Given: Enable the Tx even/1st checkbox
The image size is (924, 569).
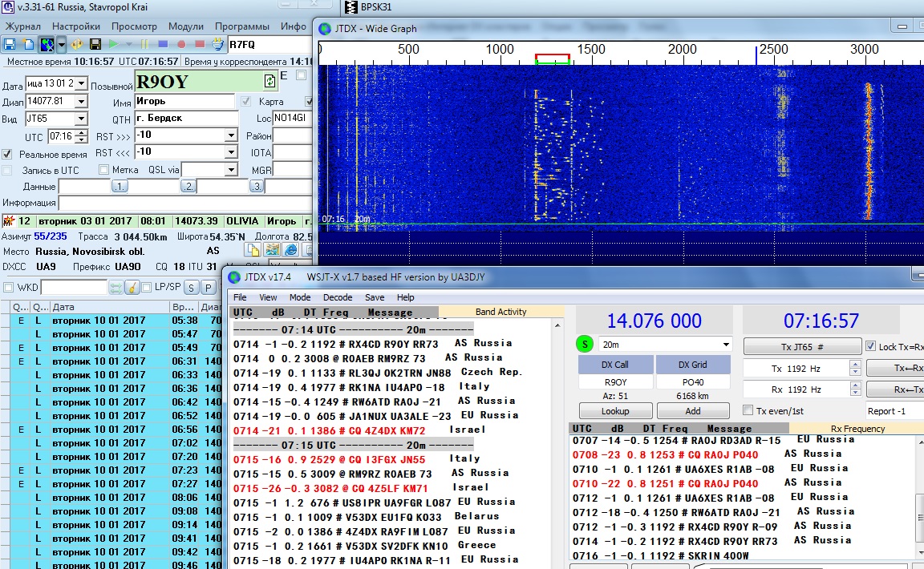Looking at the screenshot, I should 749,411.
